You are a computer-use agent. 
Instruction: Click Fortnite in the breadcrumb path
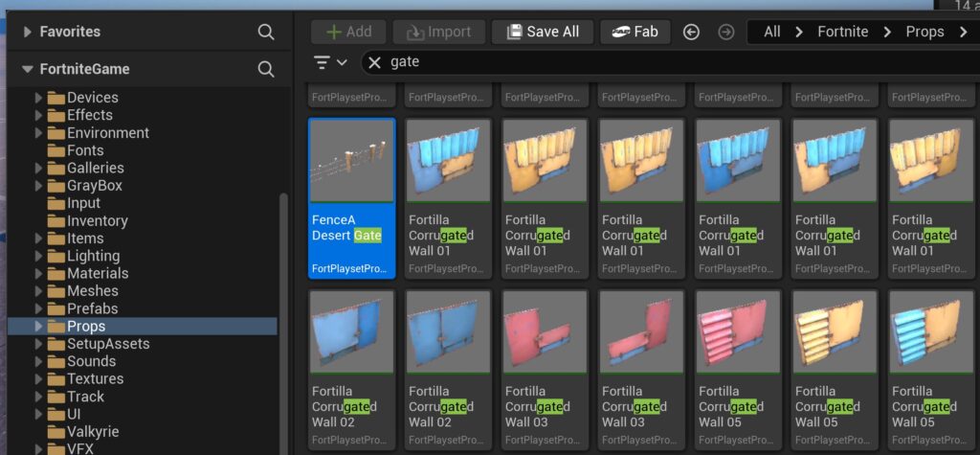[x=842, y=32]
